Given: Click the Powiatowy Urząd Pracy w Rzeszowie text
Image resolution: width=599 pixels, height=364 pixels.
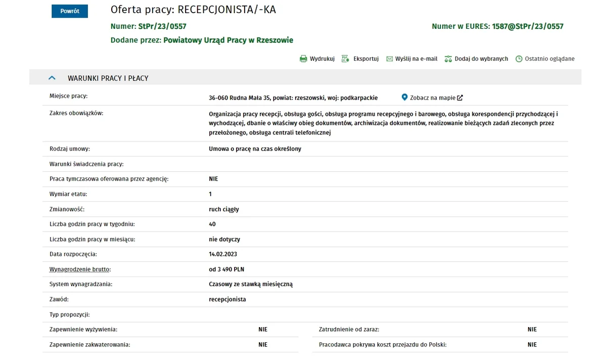Looking at the screenshot, I should [228, 40].
